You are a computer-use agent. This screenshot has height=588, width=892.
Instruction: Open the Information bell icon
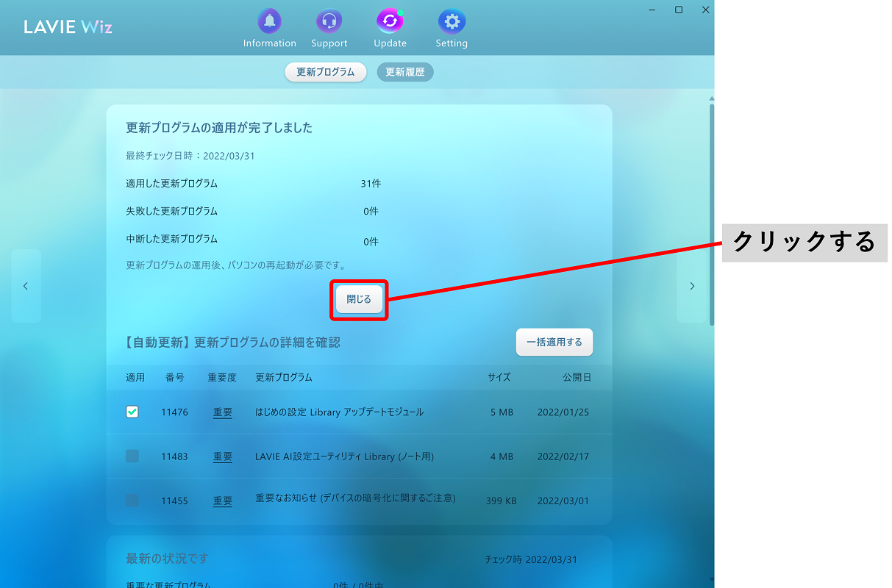coord(269,21)
